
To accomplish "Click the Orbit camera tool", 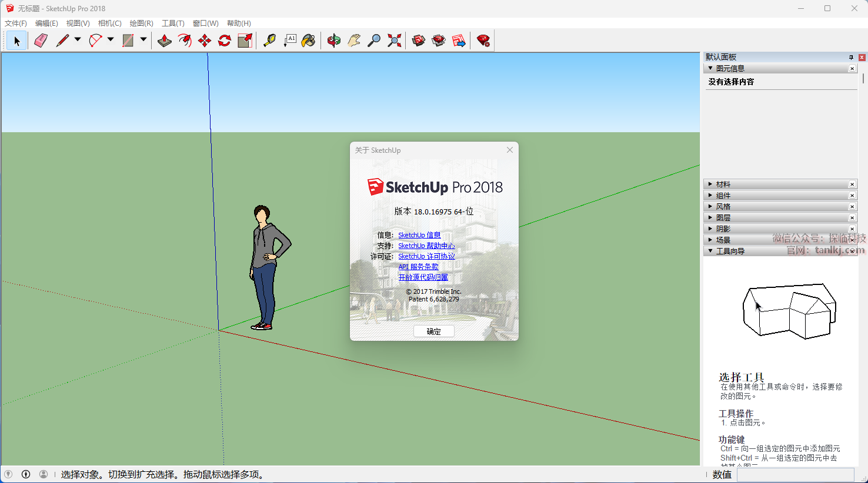I will tap(334, 41).
